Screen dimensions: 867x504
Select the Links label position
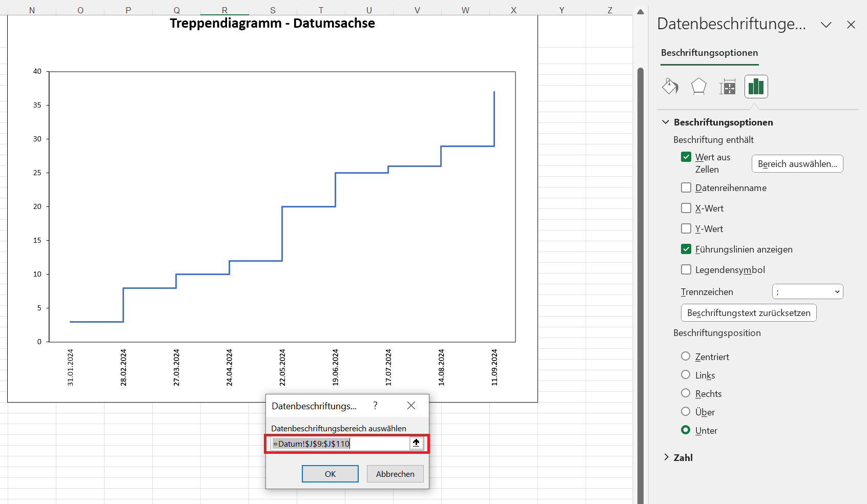tap(686, 374)
